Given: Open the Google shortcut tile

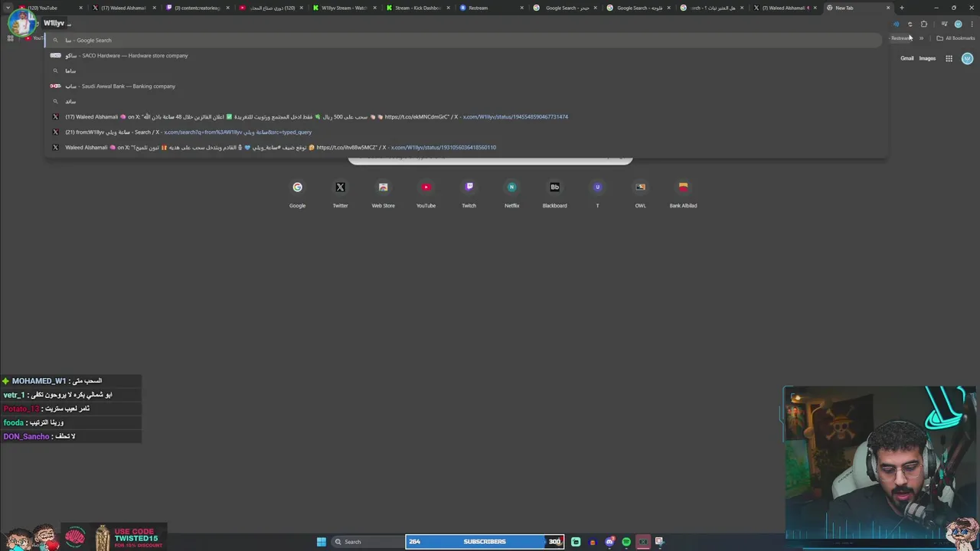Looking at the screenshot, I should [297, 194].
